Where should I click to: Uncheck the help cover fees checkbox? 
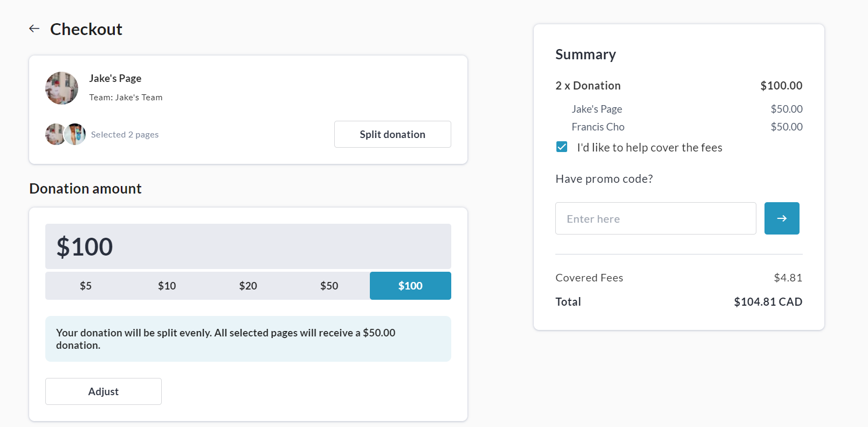click(562, 147)
